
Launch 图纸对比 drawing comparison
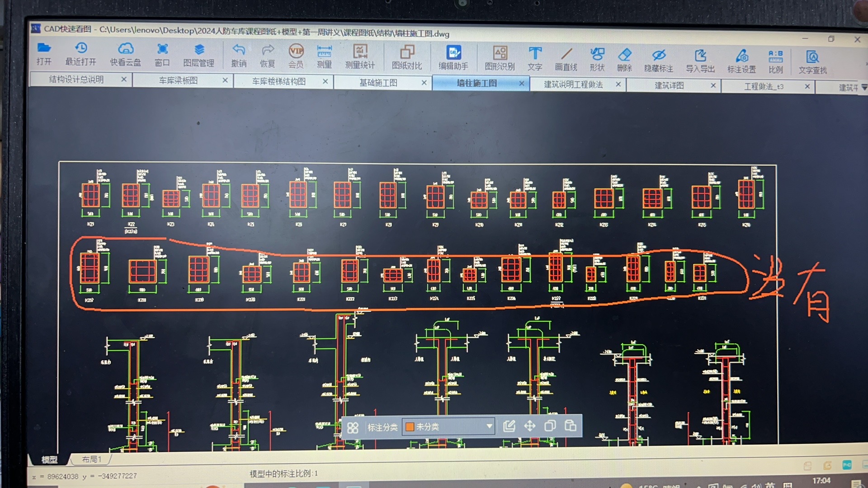(x=407, y=58)
